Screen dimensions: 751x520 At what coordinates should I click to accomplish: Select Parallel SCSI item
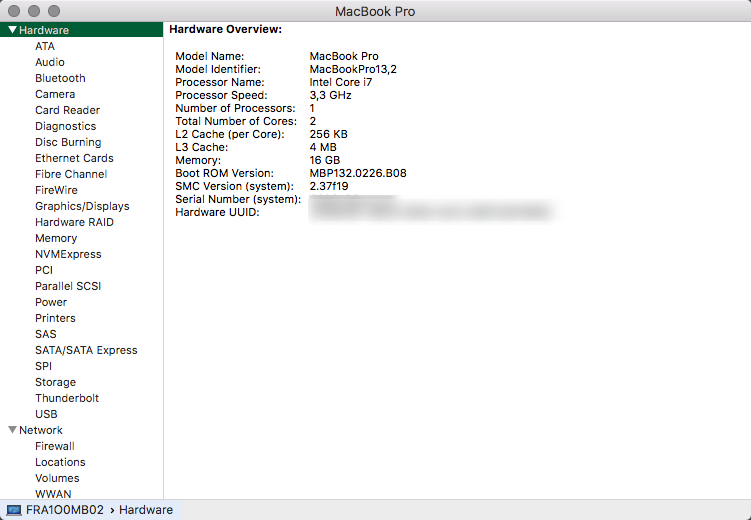(x=68, y=286)
